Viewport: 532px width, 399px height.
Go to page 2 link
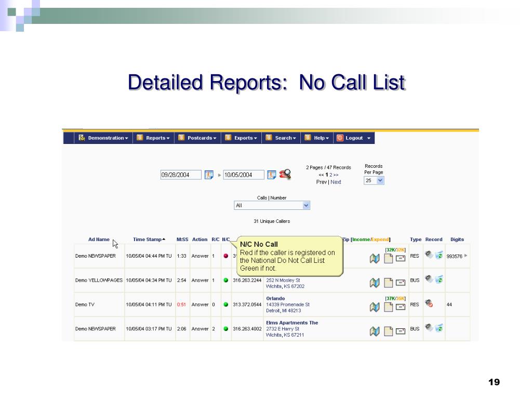331,175
